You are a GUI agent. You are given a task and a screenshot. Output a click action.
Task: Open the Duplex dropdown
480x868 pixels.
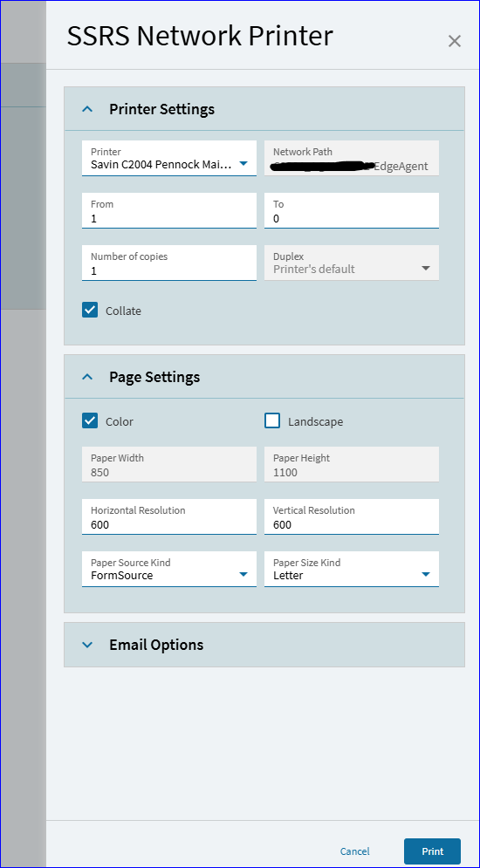[425, 269]
